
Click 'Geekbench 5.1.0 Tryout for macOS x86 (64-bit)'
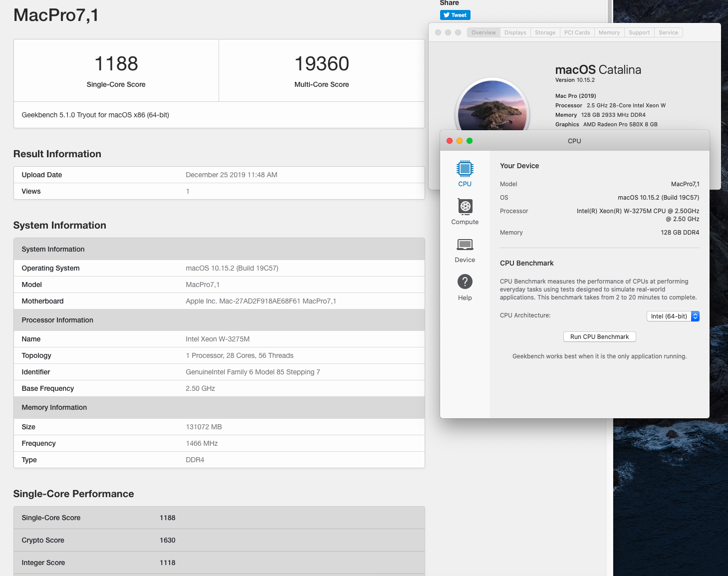[x=95, y=115]
